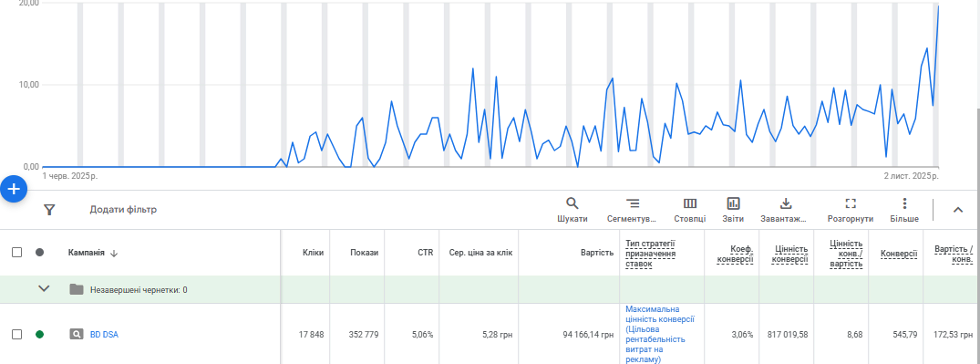Click the Завантажити download icon
The height and width of the screenshot is (364, 980).
(x=786, y=203)
